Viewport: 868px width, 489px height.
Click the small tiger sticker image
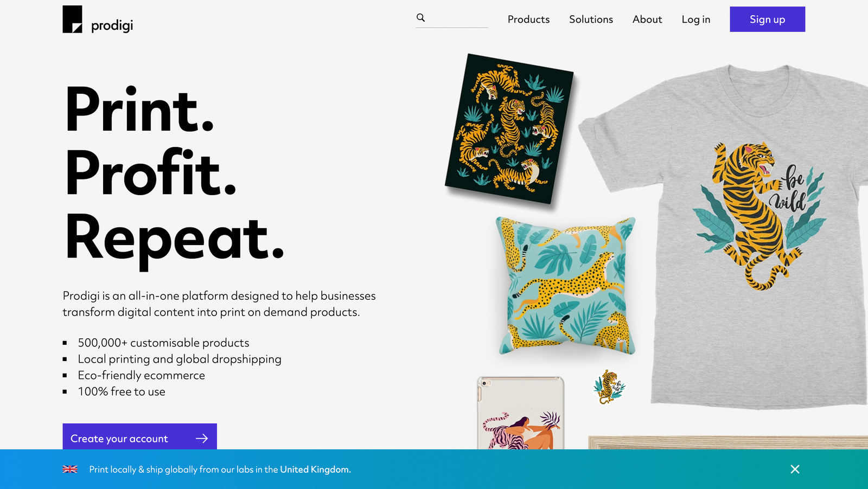pos(609,387)
